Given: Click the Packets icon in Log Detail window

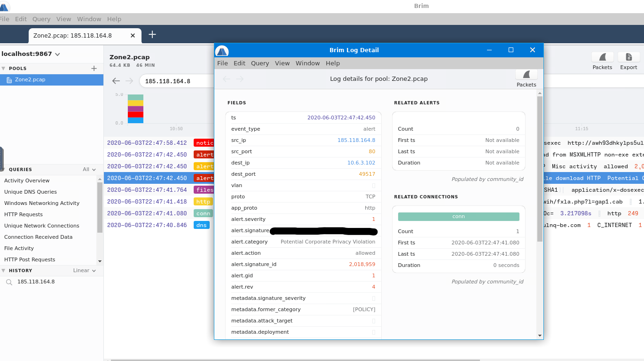Looking at the screenshot, I should (526, 74).
